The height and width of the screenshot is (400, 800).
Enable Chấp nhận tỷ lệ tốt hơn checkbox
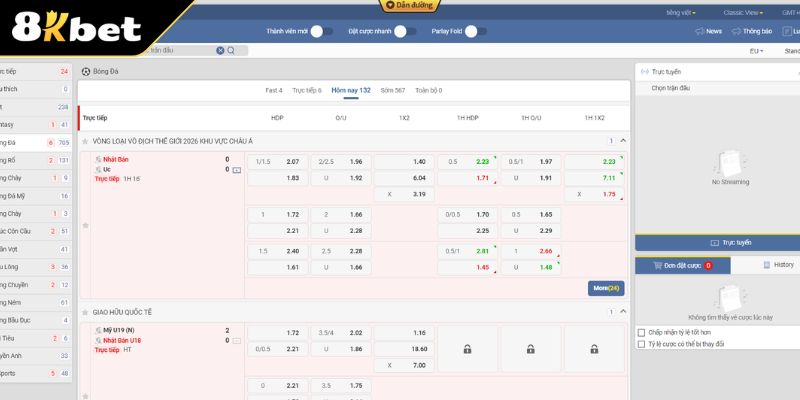pyautogui.click(x=641, y=332)
